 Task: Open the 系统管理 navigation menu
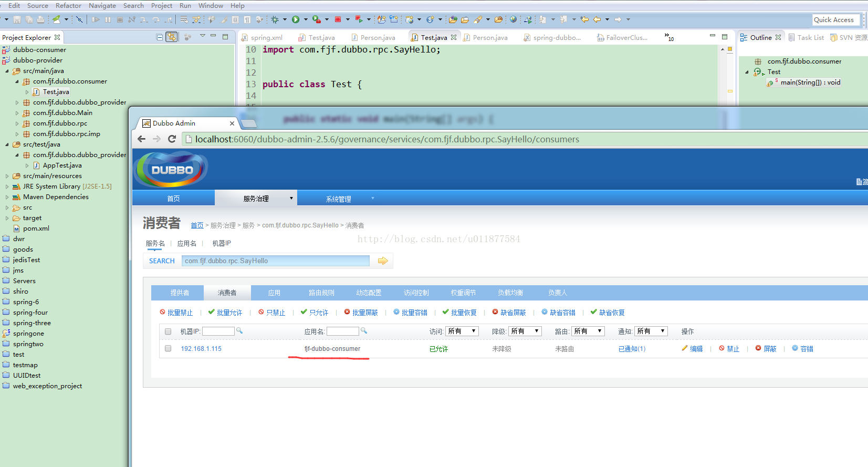coord(339,199)
